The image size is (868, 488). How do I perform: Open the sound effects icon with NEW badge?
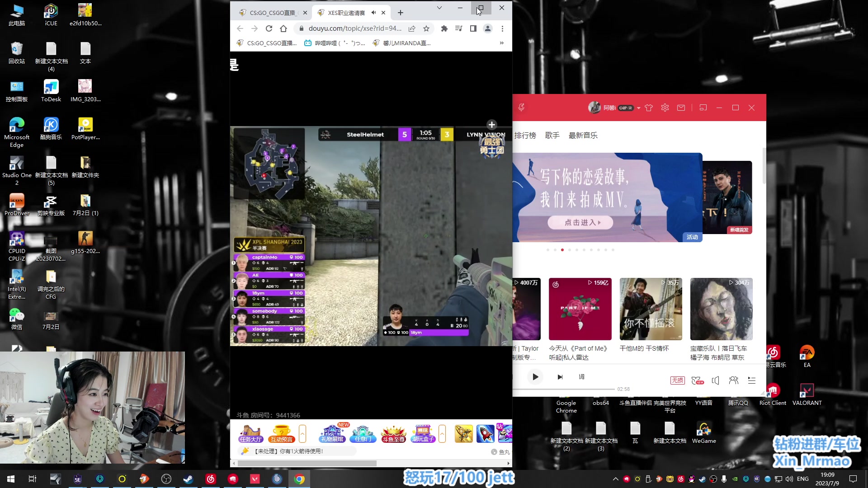(x=698, y=380)
